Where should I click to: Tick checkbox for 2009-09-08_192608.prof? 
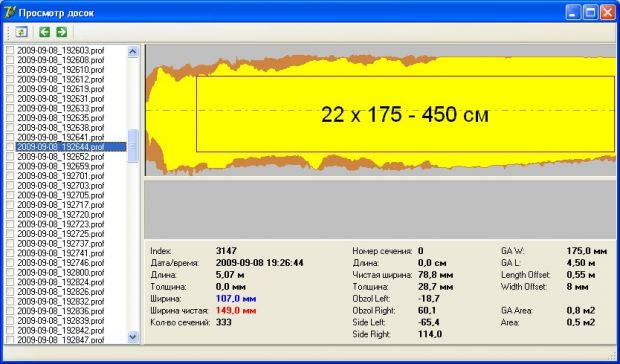10,60
